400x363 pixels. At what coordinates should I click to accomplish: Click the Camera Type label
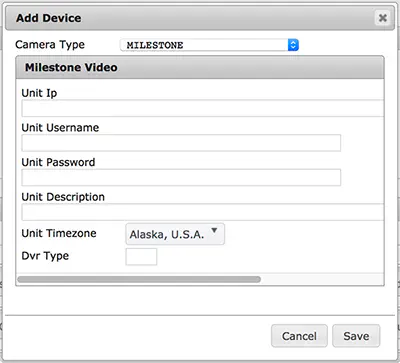pyautogui.click(x=50, y=45)
